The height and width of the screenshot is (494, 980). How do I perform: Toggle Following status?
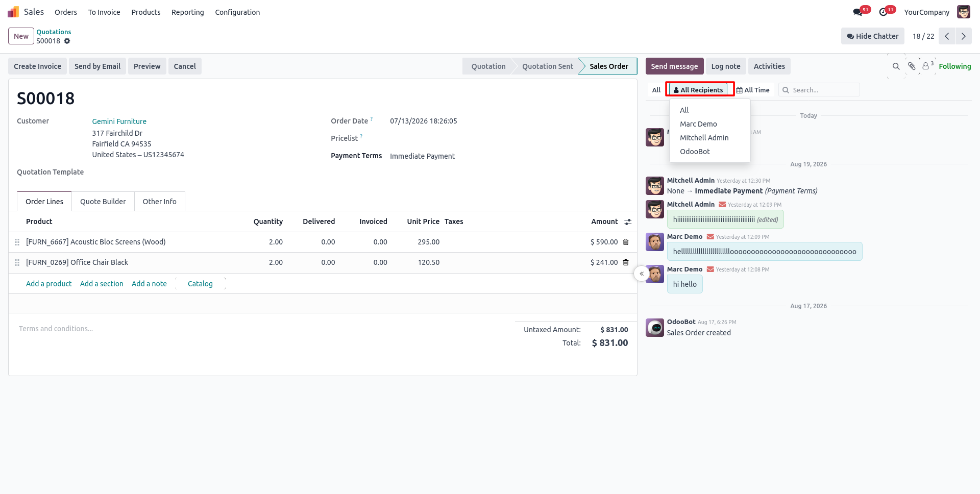coord(954,66)
